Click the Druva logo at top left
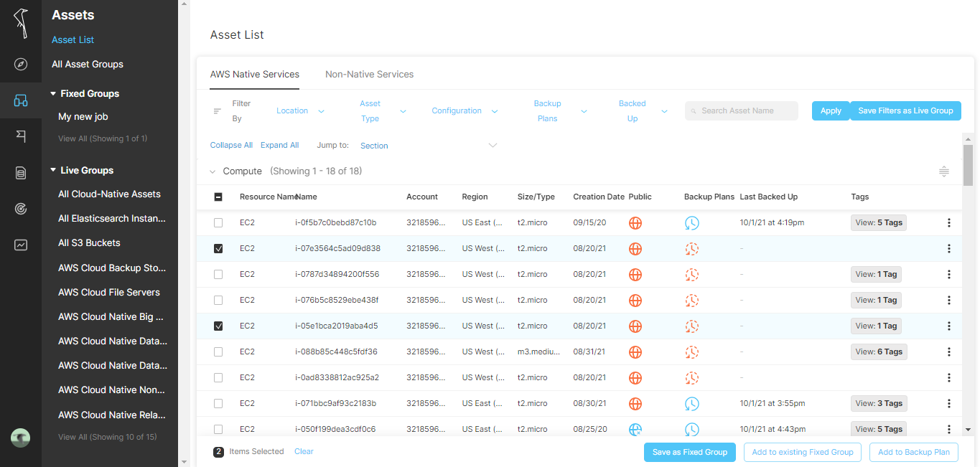This screenshot has width=980, height=467. tap(21, 23)
